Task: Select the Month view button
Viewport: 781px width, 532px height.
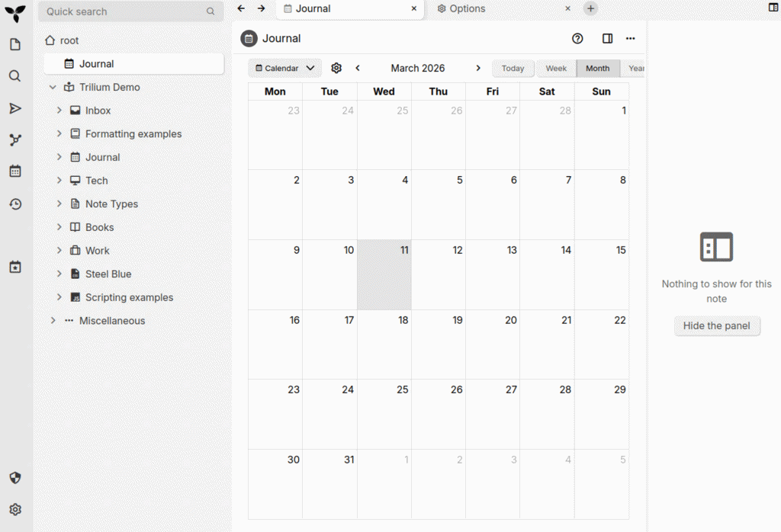Action: coord(597,69)
